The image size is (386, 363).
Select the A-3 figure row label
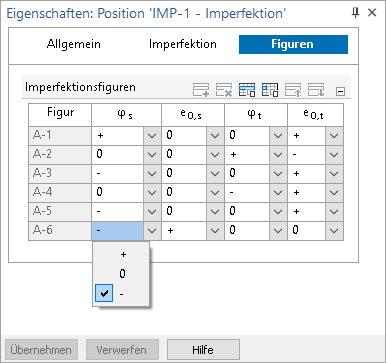click(60, 174)
